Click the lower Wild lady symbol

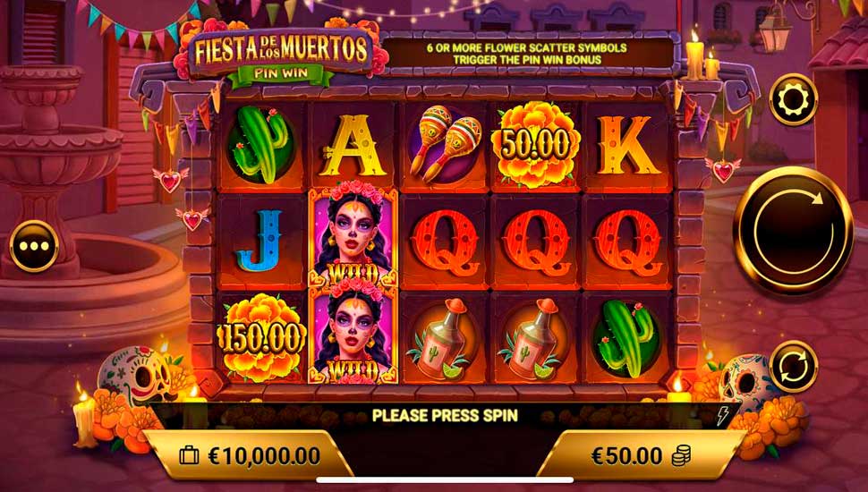(x=353, y=335)
